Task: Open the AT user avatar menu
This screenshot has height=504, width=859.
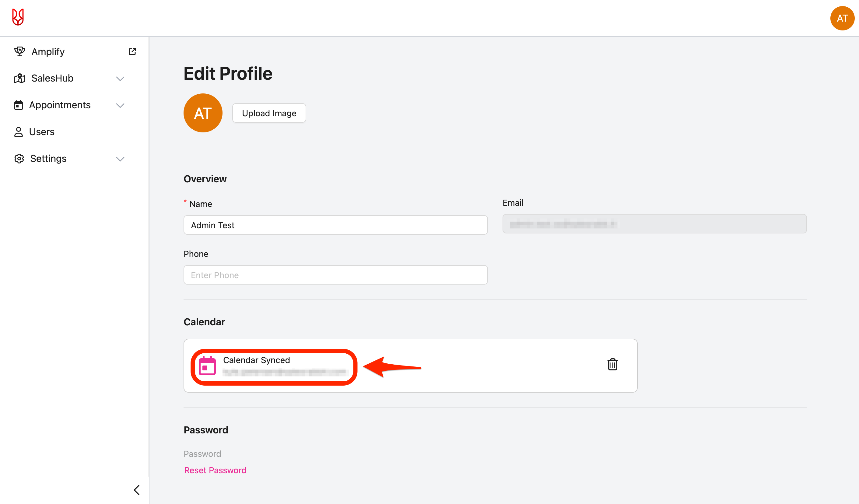Action: click(x=842, y=18)
